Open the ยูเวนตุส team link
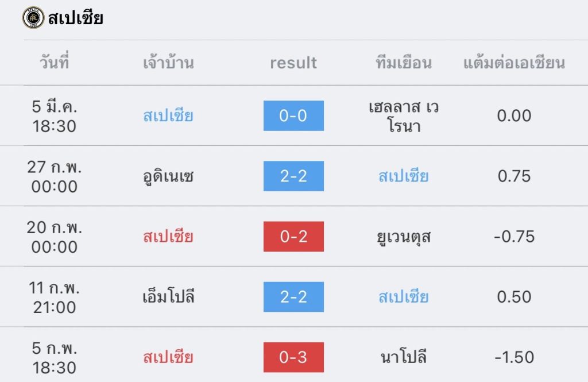Viewport: 588px width, 382px height. pos(404,236)
